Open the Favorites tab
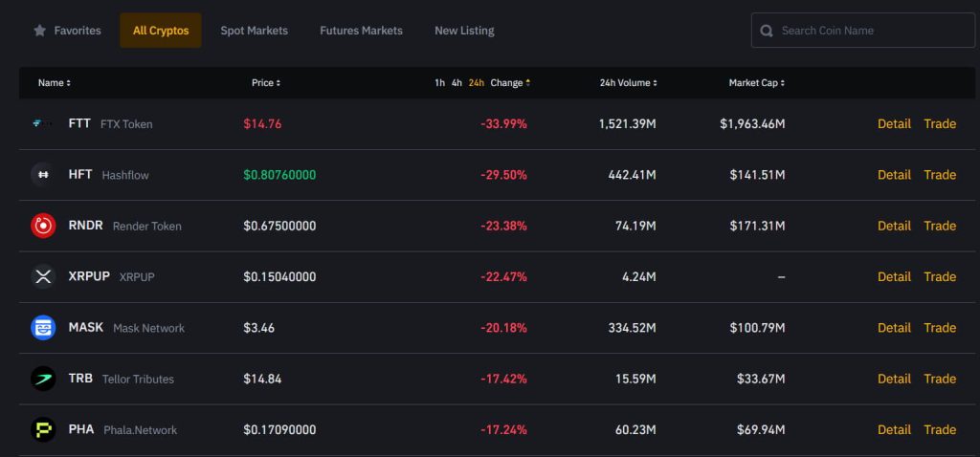Screen dimensions: 980x457 point(67,30)
